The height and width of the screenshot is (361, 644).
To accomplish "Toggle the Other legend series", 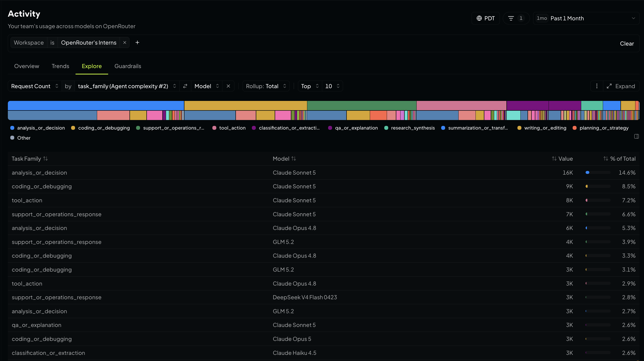I will point(20,138).
